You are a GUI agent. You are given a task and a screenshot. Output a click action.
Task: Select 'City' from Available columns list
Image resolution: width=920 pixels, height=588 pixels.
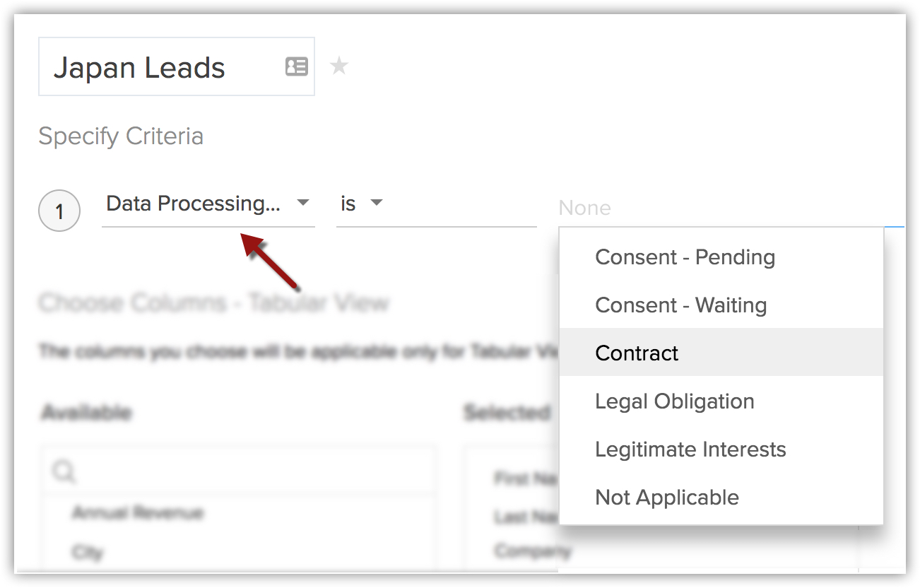88,551
